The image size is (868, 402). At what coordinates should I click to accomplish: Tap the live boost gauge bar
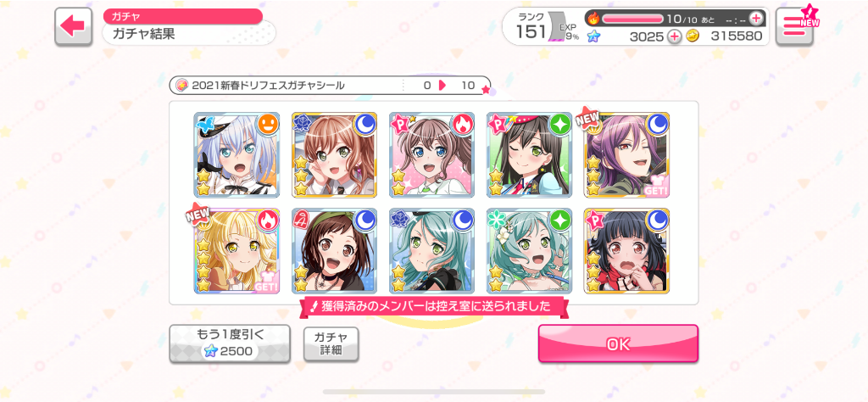pyautogui.click(x=632, y=19)
